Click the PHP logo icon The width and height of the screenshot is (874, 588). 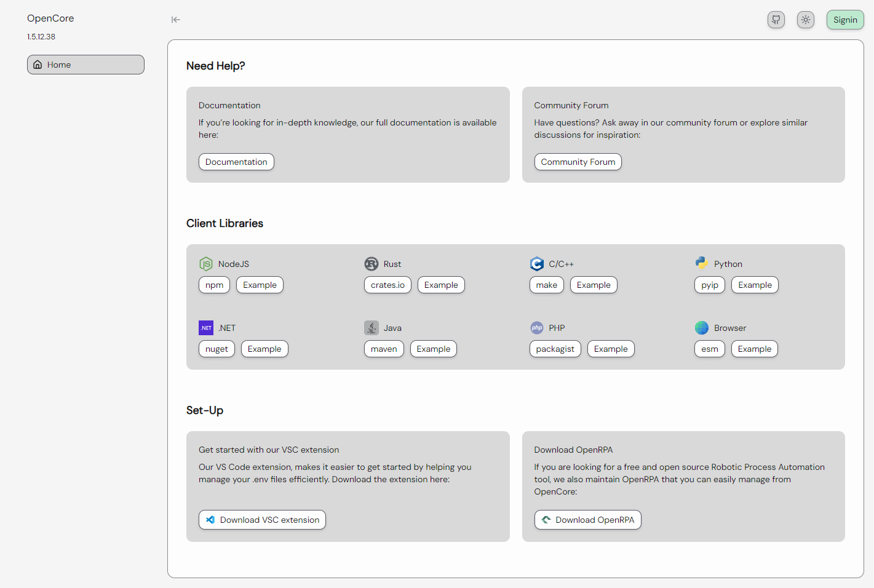click(x=537, y=328)
